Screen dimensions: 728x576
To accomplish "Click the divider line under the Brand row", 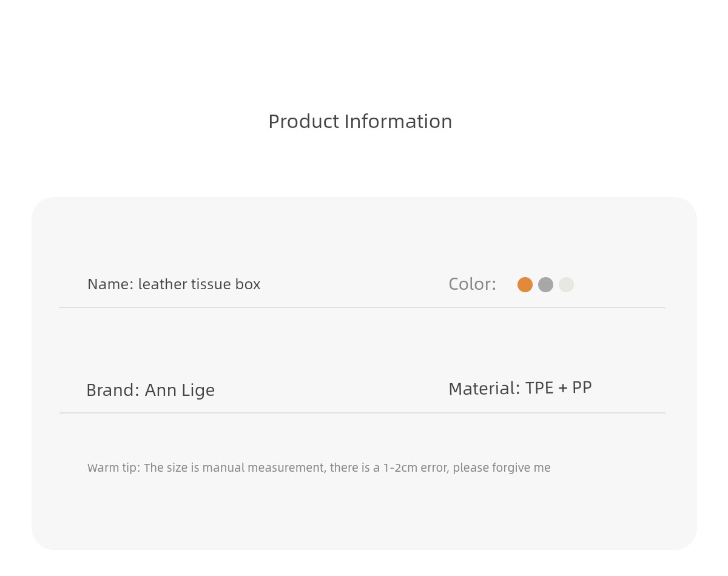I will pos(362,413).
